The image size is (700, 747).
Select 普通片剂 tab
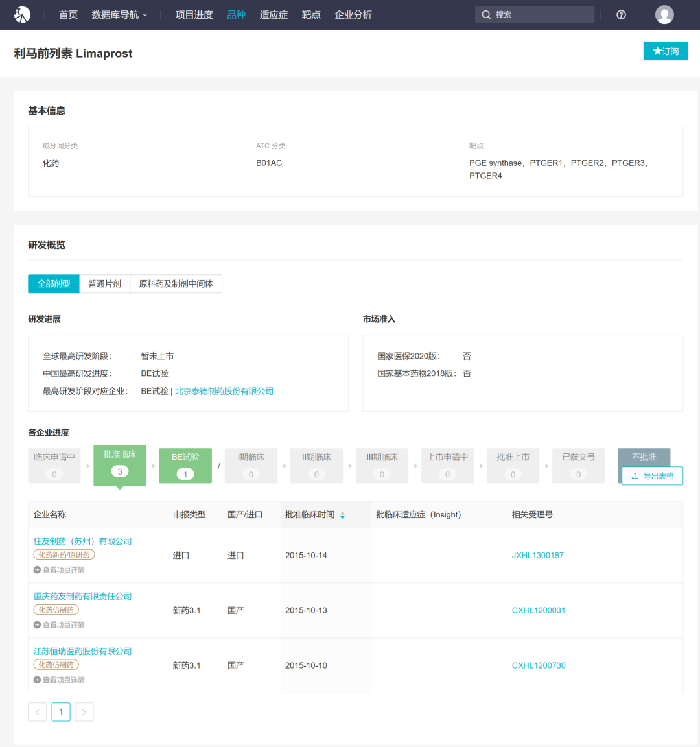click(105, 284)
